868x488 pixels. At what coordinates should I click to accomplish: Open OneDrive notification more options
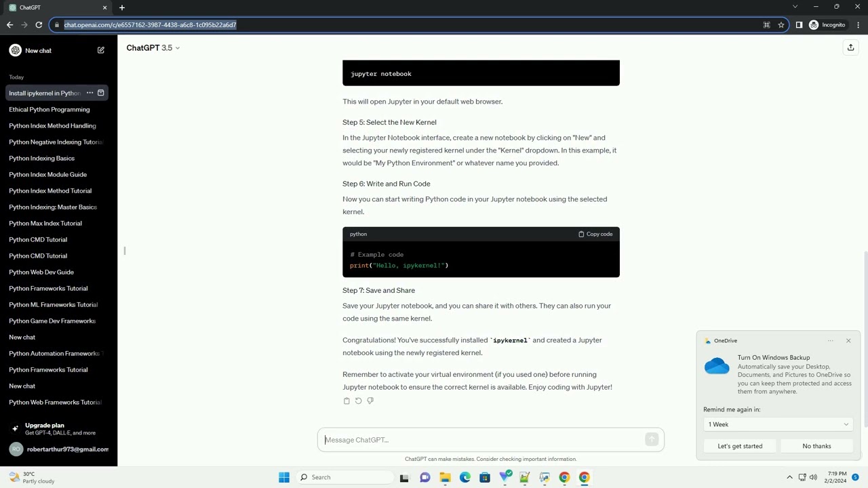[x=830, y=341]
